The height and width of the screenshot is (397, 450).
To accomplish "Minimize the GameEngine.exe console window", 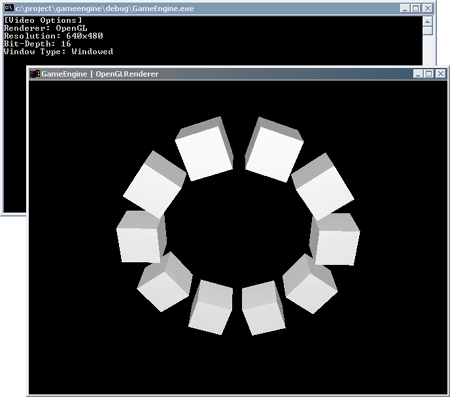I will [405, 8].
